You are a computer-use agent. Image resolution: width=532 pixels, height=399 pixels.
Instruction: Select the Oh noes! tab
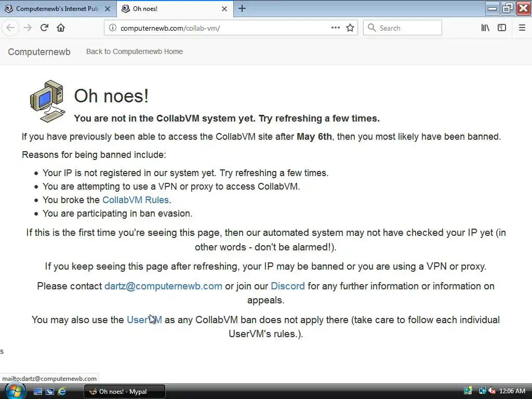click(175, 9)
